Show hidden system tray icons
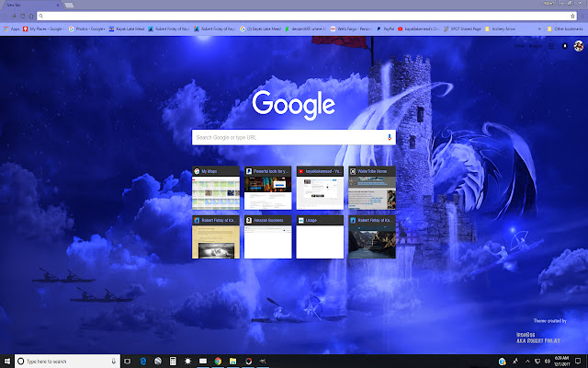Image resolution: width=588 pixels, height=368 pixels. [527, 362]
